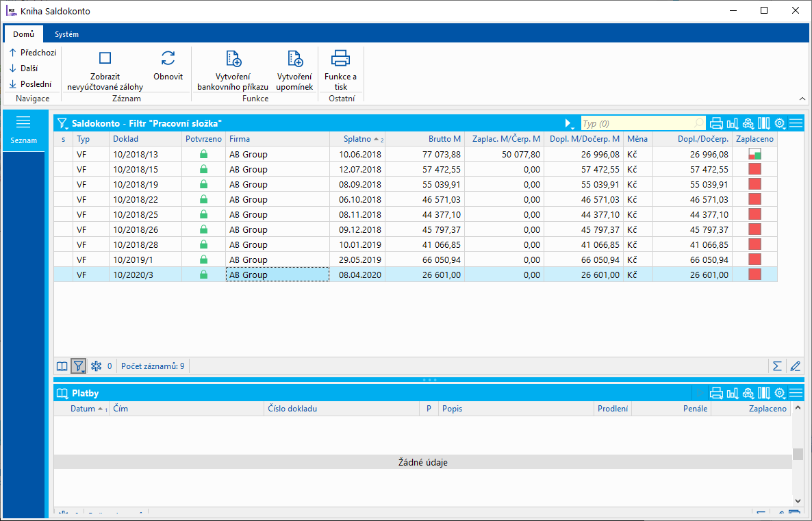The height and width of the screenshot is (521, 812).
Task: Click the columns icon in Platby header
Action: click(x=764, y=393)
